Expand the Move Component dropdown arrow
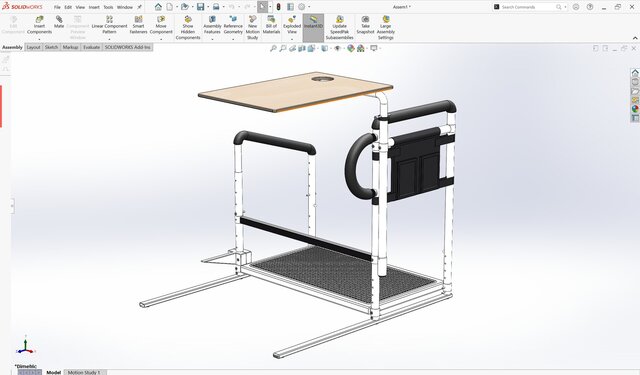The width and height of the screenshot is (640, 375). 161,39
